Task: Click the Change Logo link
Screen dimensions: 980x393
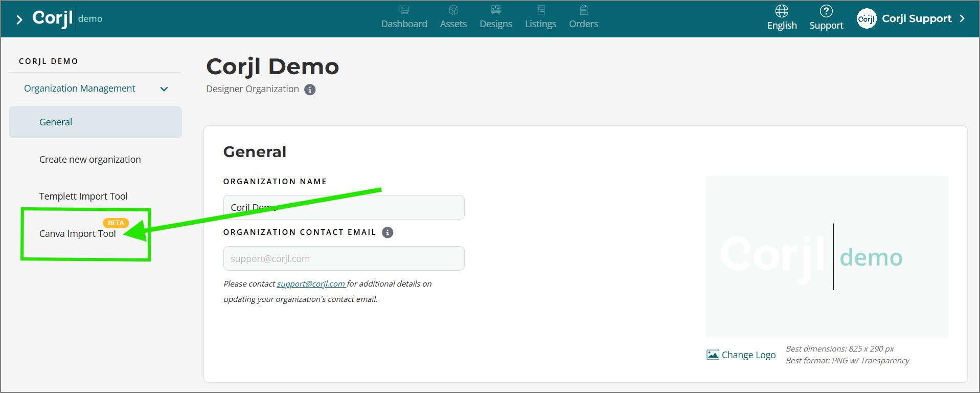Action: point(748,355)
